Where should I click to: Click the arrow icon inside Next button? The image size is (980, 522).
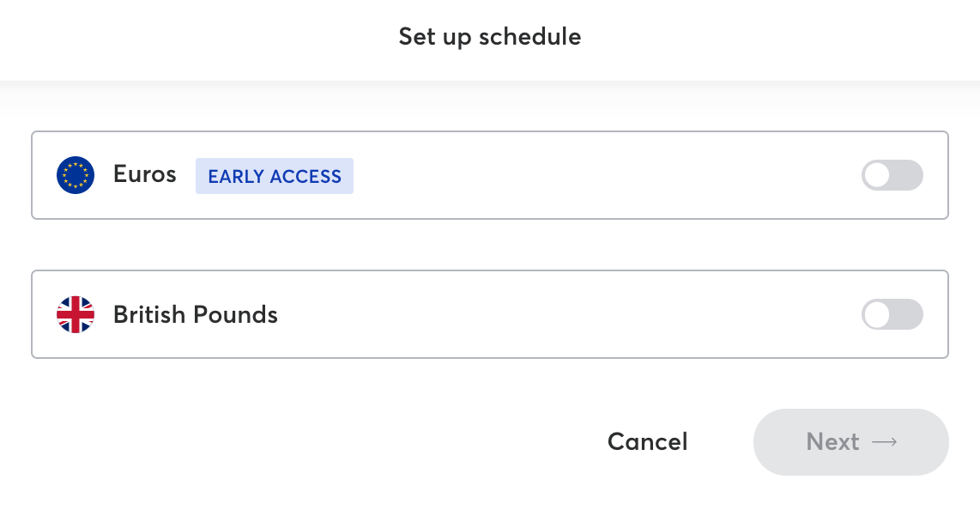[885, 442]
